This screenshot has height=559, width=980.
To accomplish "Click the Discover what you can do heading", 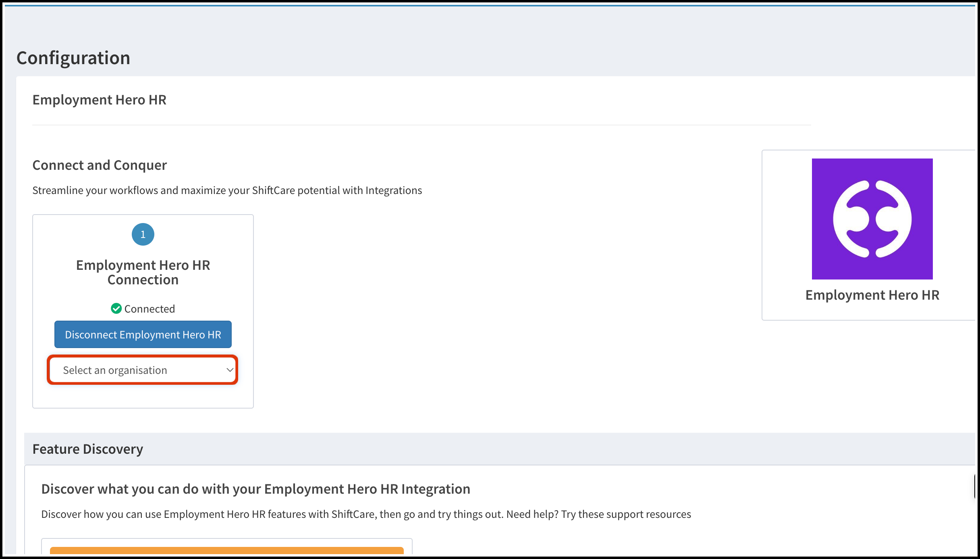I will (255, 489).
